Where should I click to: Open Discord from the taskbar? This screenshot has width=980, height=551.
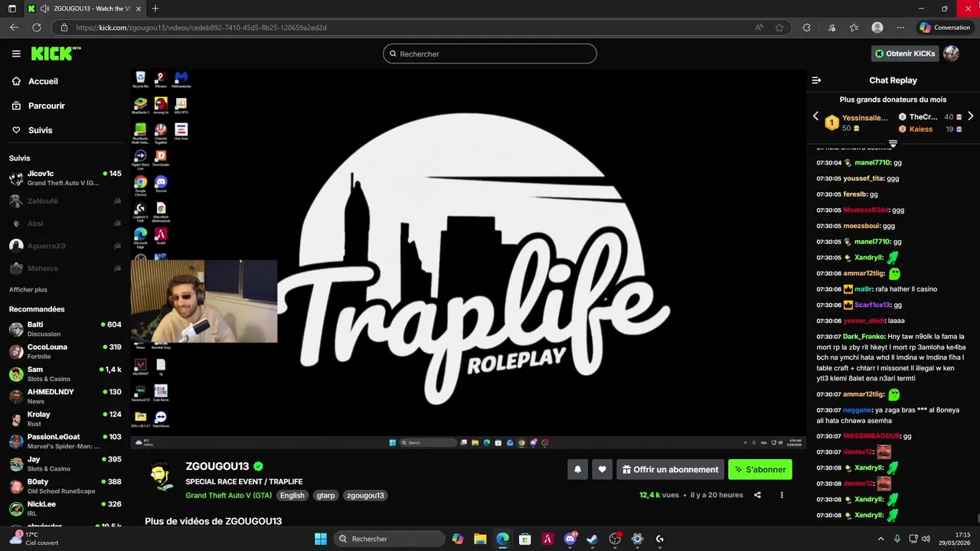[570, 539]
